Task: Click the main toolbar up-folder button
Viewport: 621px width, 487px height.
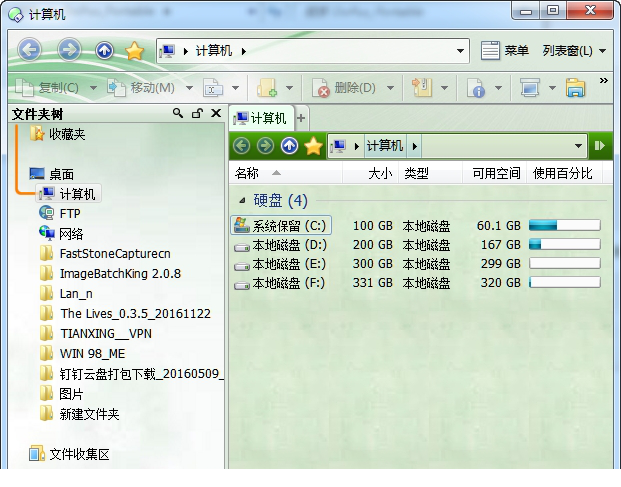Action: click(x=105, y=51)
